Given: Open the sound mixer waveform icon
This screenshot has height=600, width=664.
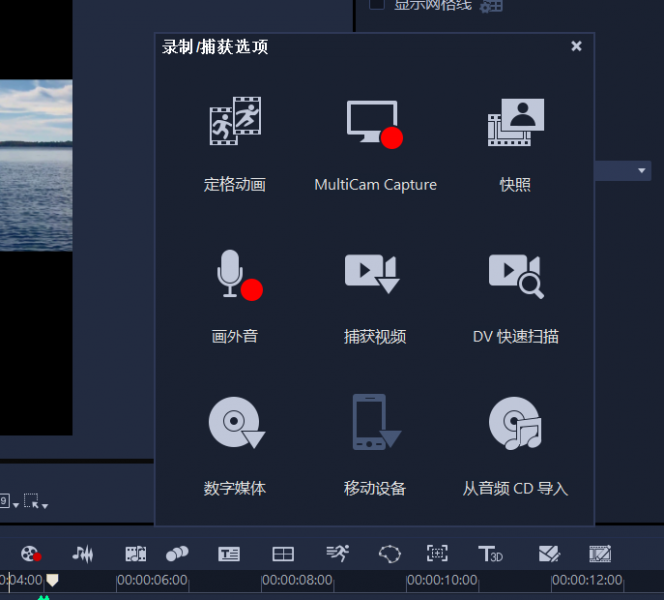Looking at the screenshot, I should (83, 553).
